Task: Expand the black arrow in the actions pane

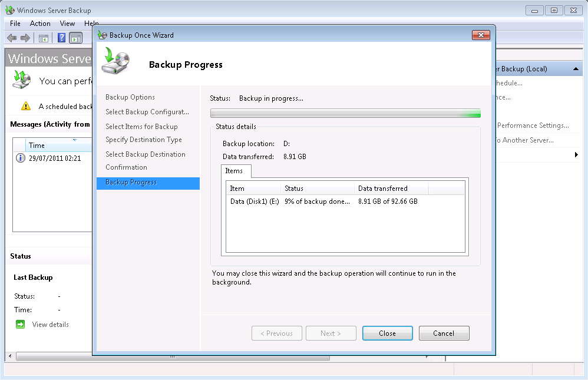Action: 576,154
